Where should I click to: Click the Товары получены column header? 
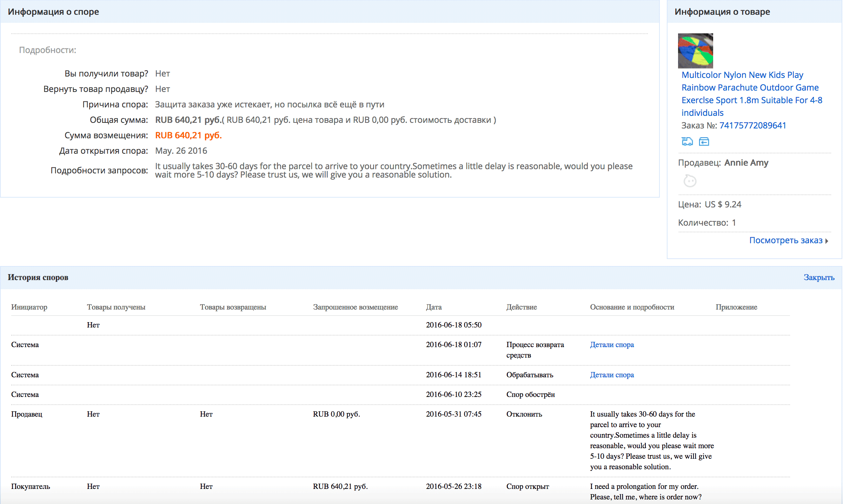(x=116, y=307)
